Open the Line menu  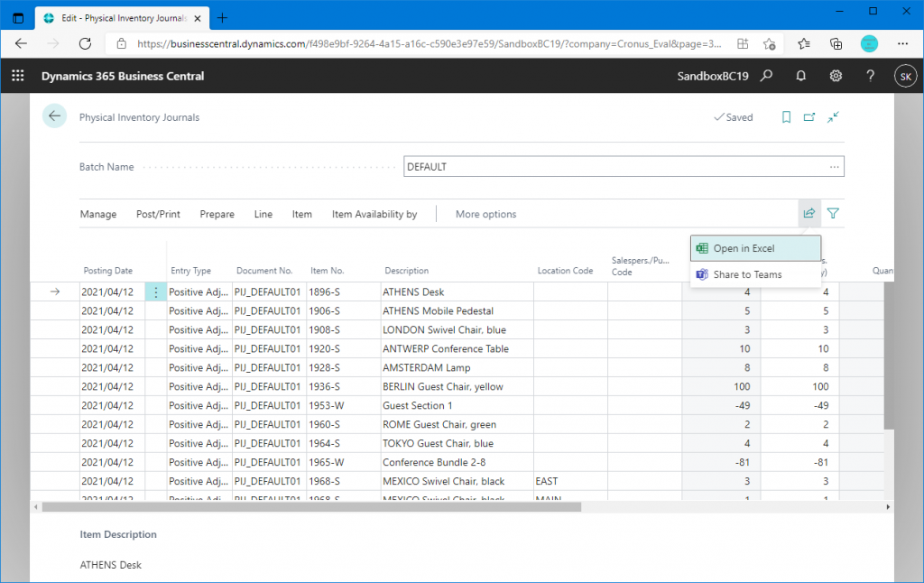pos(263,214)
